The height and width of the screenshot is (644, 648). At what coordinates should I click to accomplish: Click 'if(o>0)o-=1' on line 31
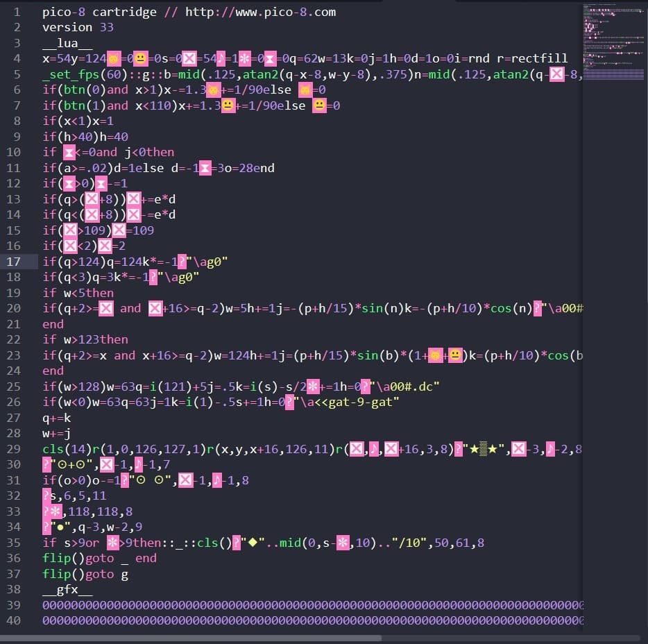click(81, 480)
